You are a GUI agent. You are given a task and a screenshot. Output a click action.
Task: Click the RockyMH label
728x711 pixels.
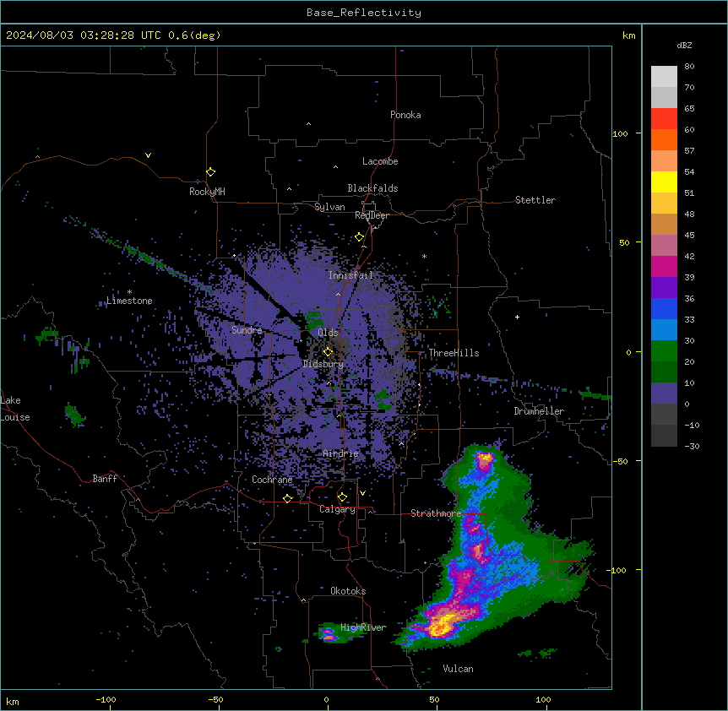coord(207,191)
